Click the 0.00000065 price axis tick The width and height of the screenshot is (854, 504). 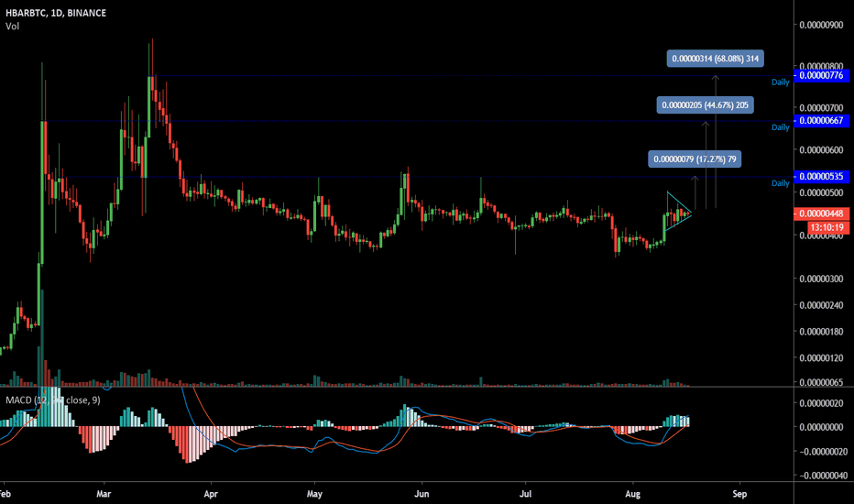click(x=821, y=382)
